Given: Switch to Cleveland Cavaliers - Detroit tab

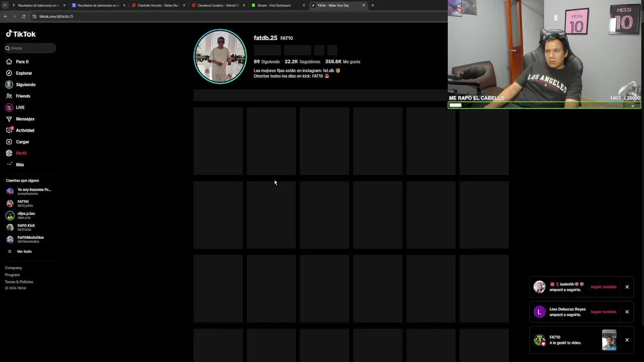Looking at the screenshot, I should 218,6.
